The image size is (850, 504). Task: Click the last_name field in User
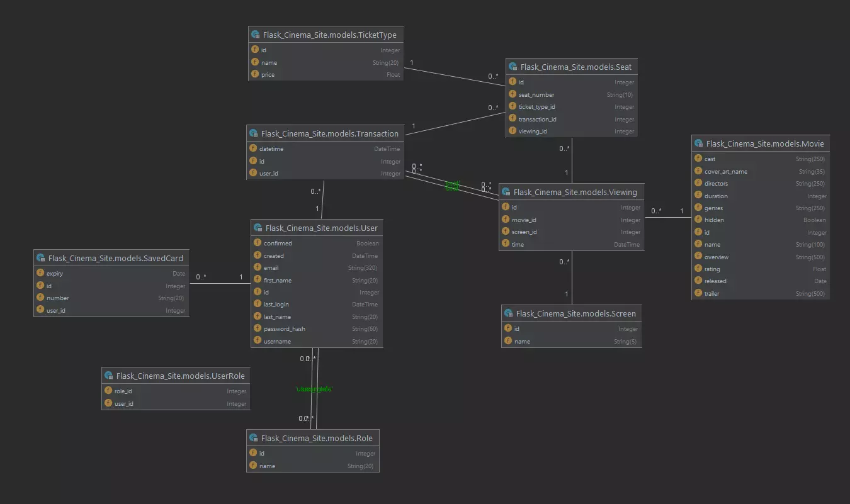(x=317, y=316)
